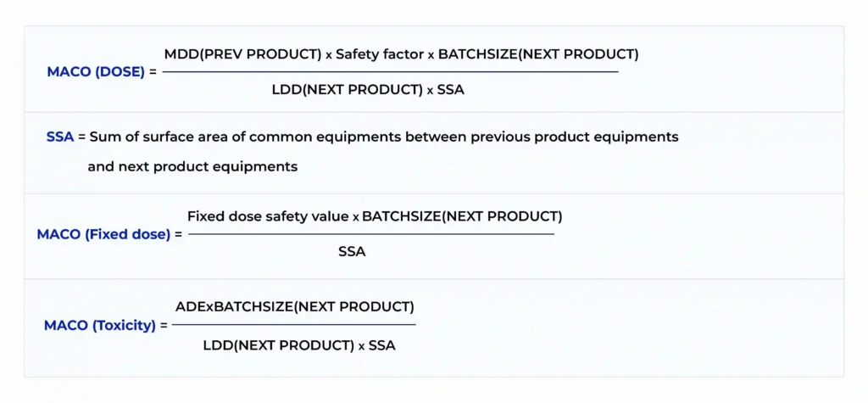The height and width of the screenshot is (403, 868).
Task: Click the fraction line of the Toxicity formula
Action: tap(294, 325)
